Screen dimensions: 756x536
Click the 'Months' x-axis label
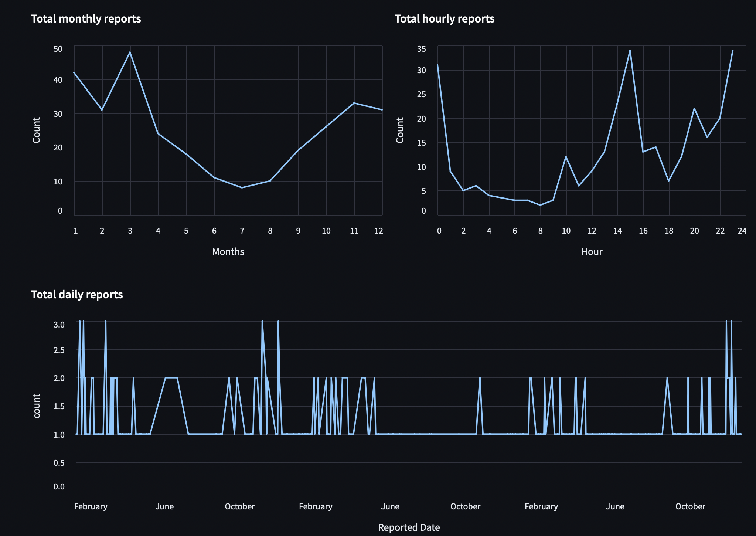pos(228,252)
